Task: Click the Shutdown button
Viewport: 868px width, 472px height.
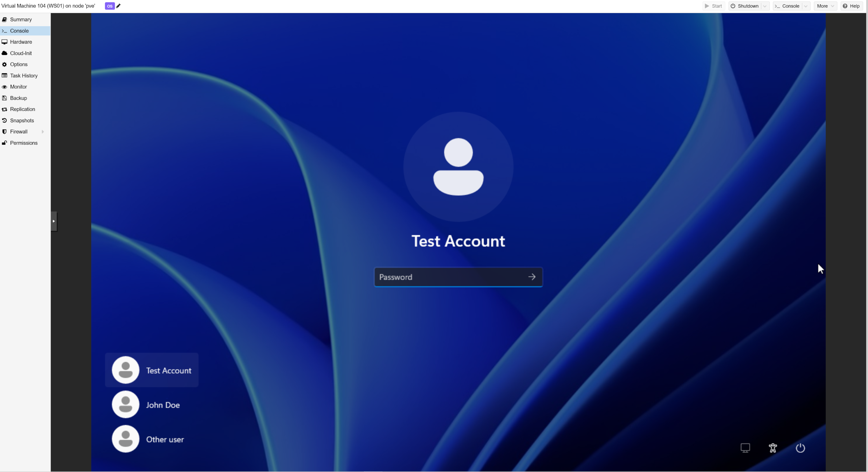Action: point(745,6)
